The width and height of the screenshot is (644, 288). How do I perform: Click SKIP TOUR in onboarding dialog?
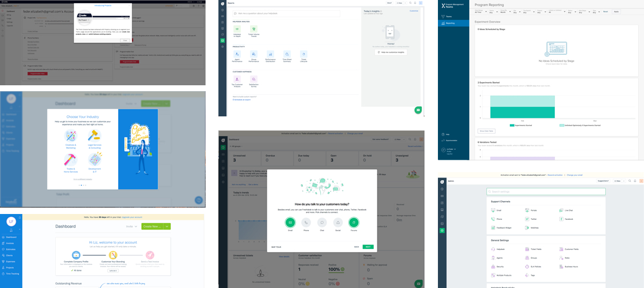(276, 247)
